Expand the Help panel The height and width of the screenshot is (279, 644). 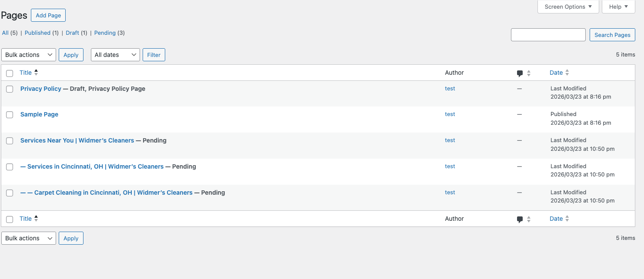coord(618,7)
